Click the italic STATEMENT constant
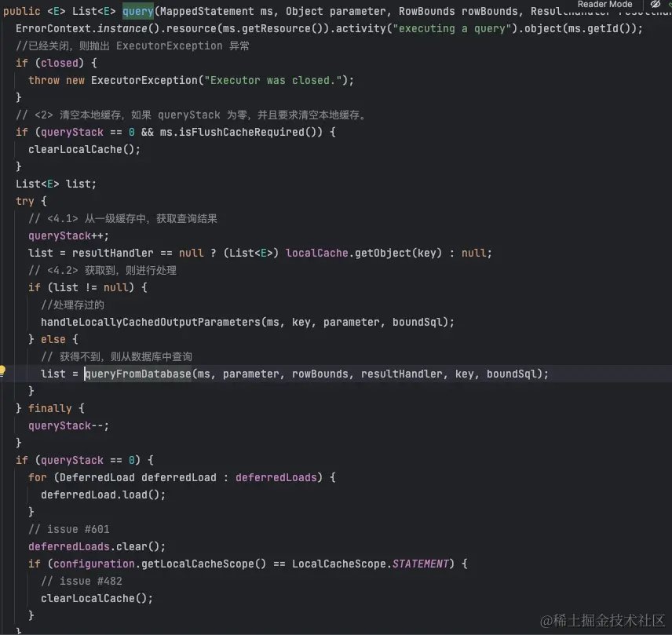The width and height of the screenshot is (672, 635). (421, 564)
